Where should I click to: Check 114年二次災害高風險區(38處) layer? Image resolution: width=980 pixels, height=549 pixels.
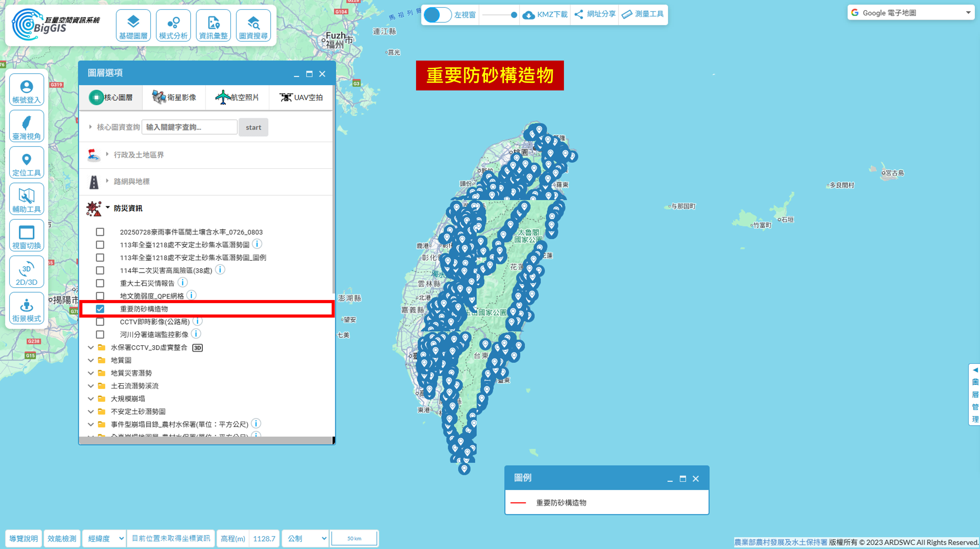click(100, 271)
